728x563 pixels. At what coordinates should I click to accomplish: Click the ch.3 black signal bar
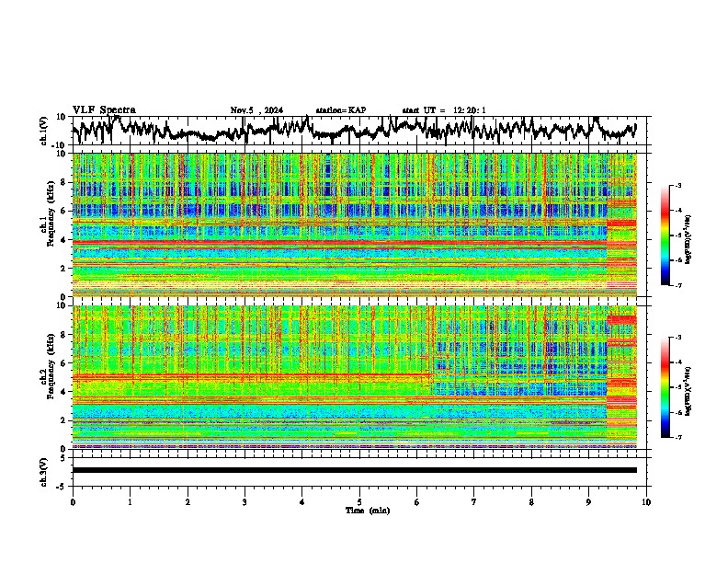pyautogui.click(x=354, y=470)
